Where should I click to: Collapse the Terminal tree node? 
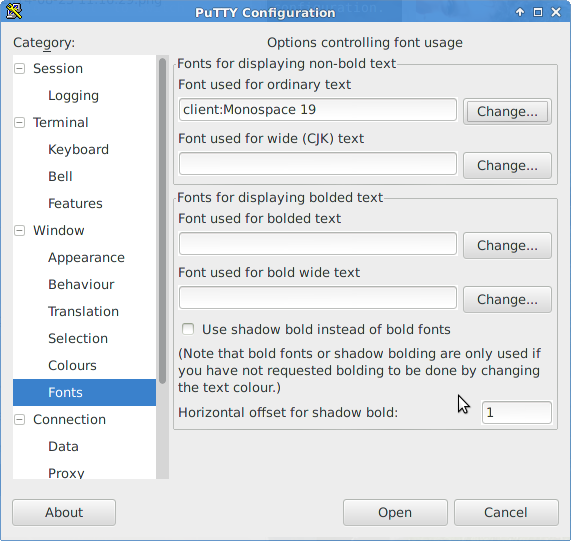pos(20,122)
